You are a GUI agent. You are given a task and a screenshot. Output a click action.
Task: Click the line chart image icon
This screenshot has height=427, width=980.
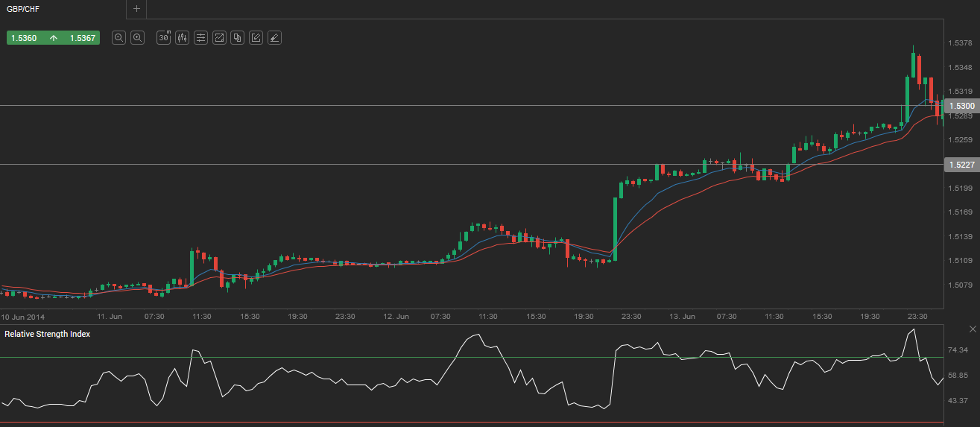(x=219, y=37)
